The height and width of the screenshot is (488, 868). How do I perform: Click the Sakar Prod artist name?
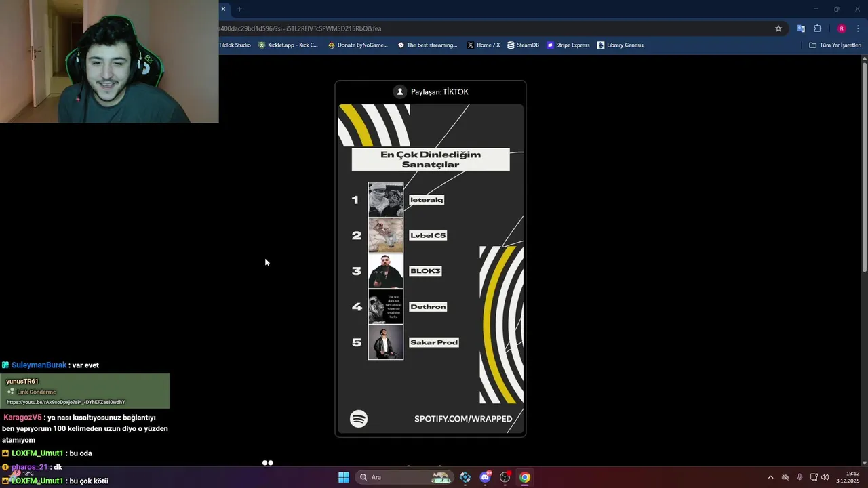pyautogui.click(x=434, y=342)
